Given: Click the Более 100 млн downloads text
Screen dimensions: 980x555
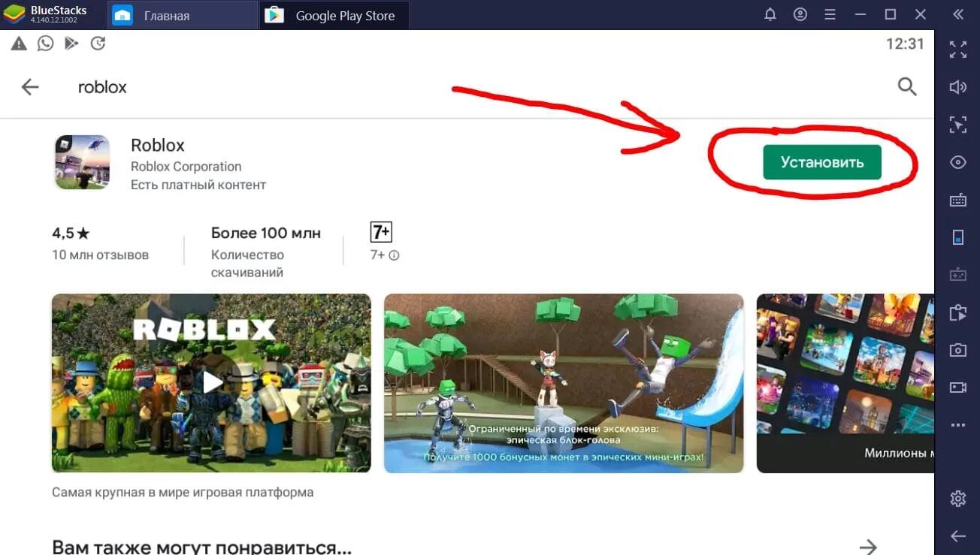Looking at the screenshot, I should [x=266, y=233].
